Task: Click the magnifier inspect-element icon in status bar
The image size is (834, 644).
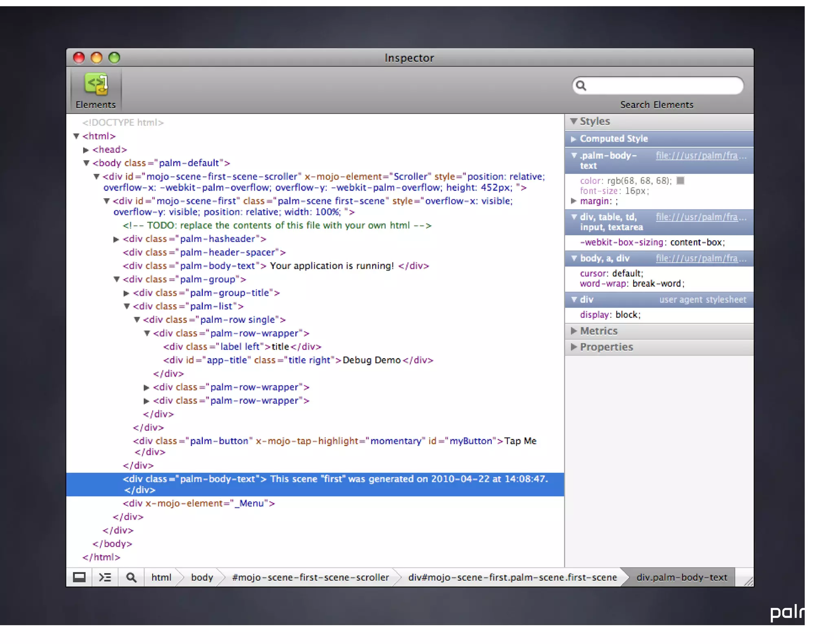Action: (x=131, y=577)
